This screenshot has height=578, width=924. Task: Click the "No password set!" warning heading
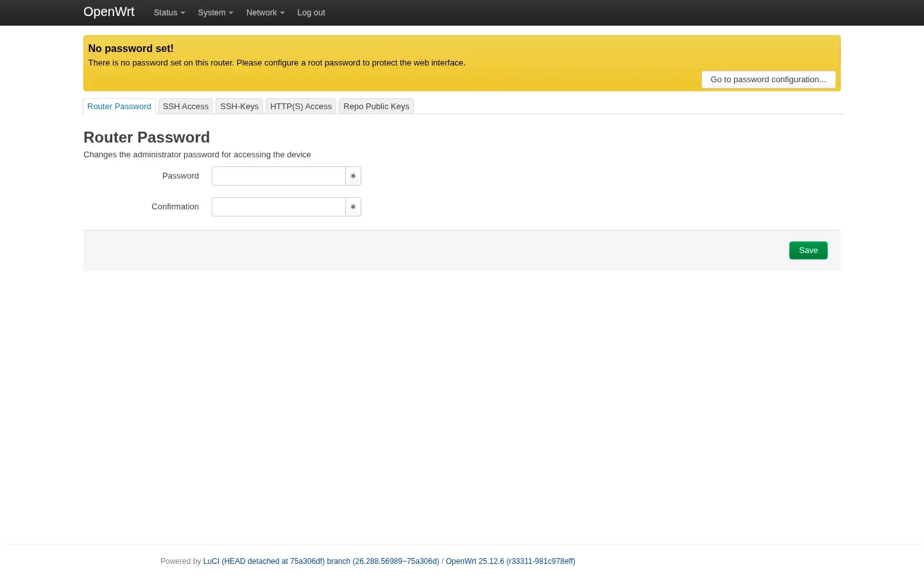(131, 49)
